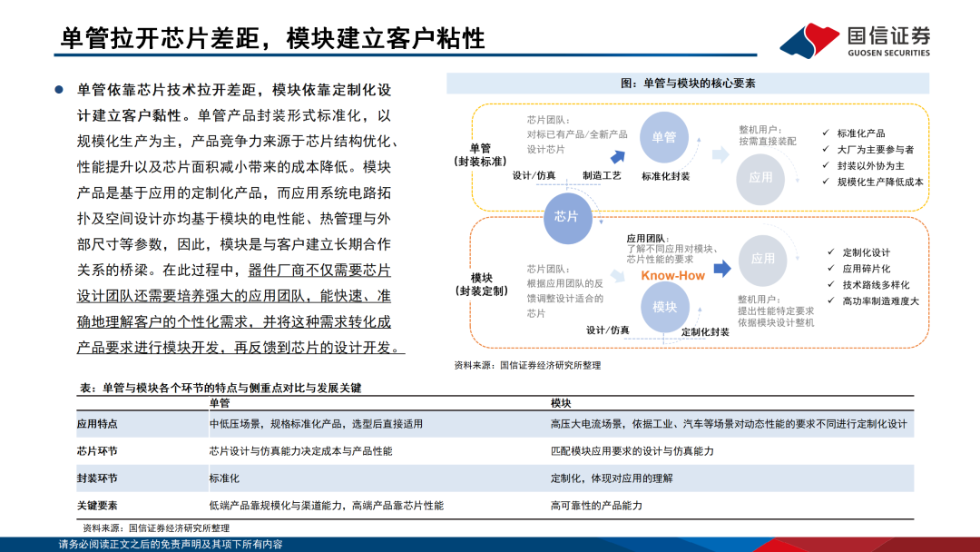This screenshot has width=980, height=552.
Task: Click the checkmark next to 定制化设计
Action: coord(830,251)
